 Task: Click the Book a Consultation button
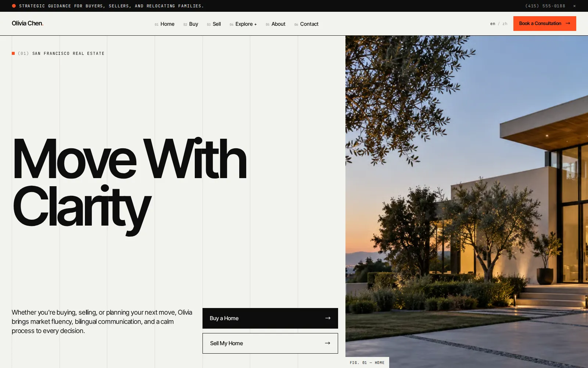pos(545,24)
